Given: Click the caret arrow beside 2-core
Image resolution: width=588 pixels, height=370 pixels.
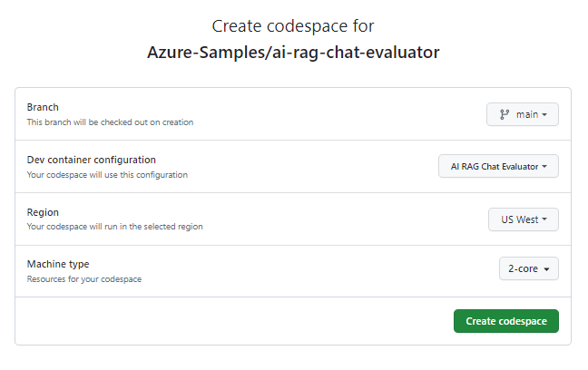Looking at the screenshot, I should pyautogui.click(x=547, y=269).
